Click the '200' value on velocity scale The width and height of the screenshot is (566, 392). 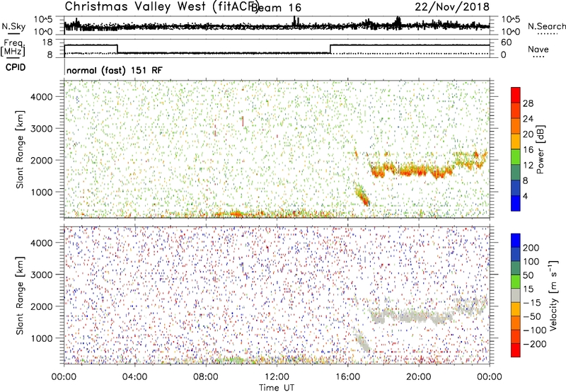[x=531, y=248]
